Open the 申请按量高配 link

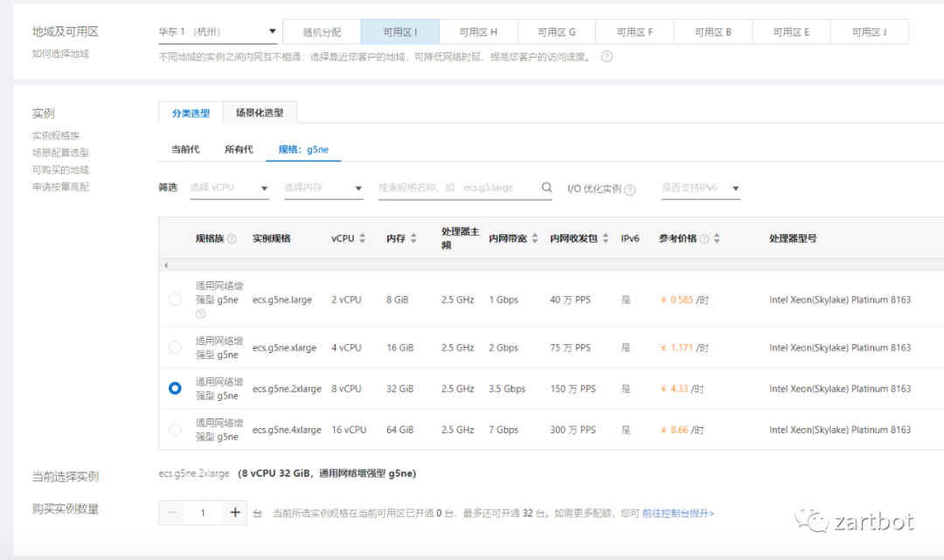pyautogui.click(x=60, y=186)
